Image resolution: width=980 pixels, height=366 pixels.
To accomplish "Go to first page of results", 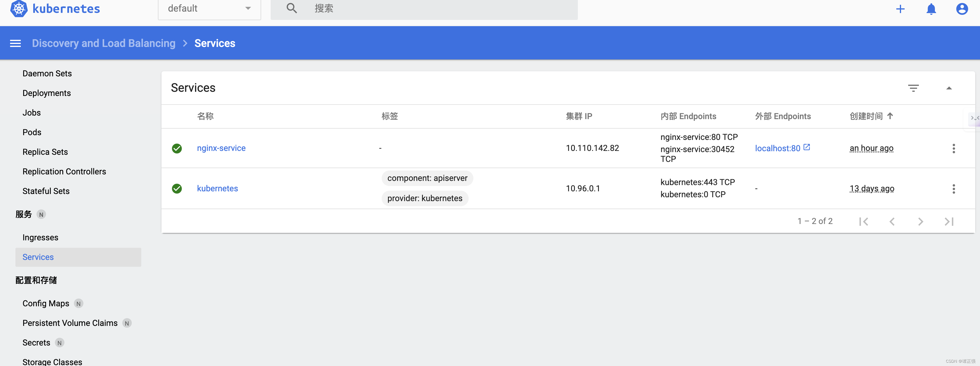I will click(x=864, y=222).
